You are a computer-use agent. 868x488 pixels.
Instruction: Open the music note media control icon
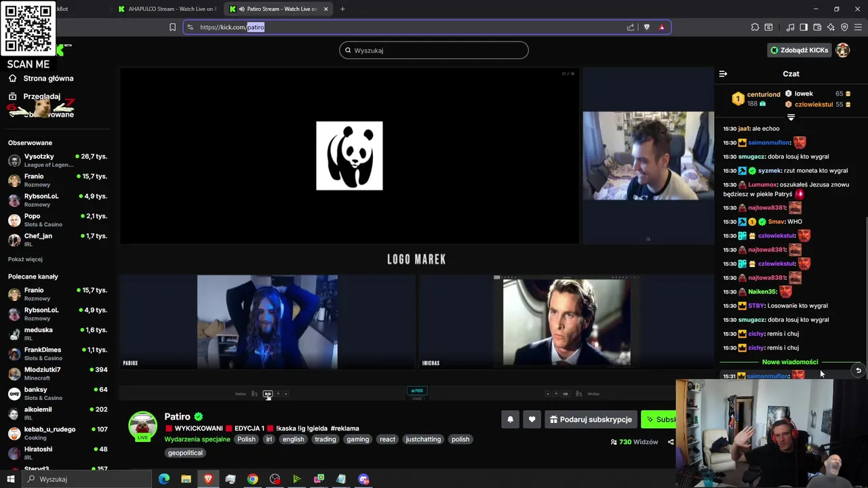point(790,27)
